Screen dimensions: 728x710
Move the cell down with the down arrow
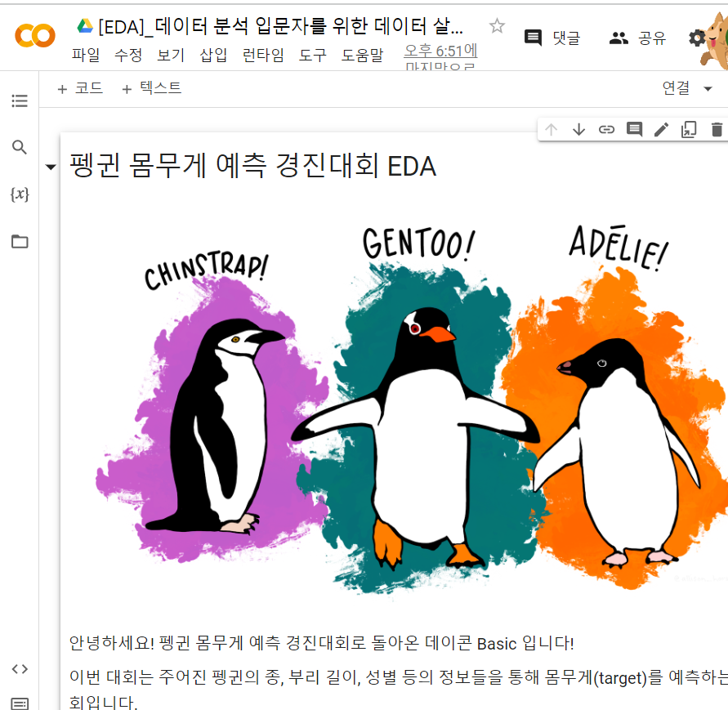pyautogui.click(x=578, y=130)
